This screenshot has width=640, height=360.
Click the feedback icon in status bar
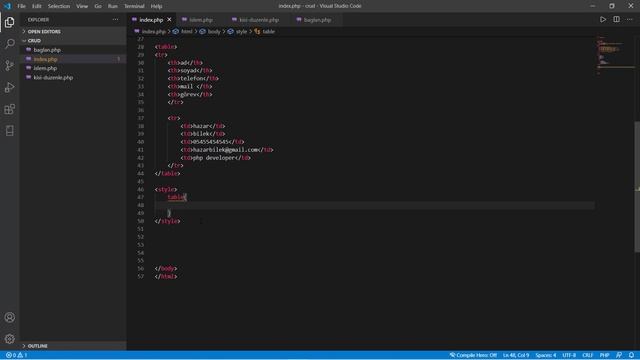pyautogui.click(x=619, y=355)
